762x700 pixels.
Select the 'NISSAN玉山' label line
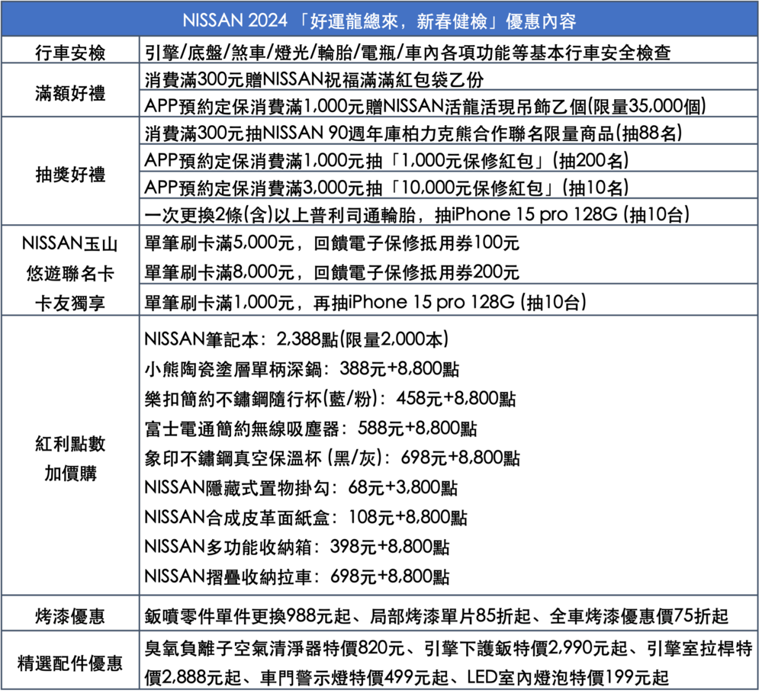tap(70, 244)
